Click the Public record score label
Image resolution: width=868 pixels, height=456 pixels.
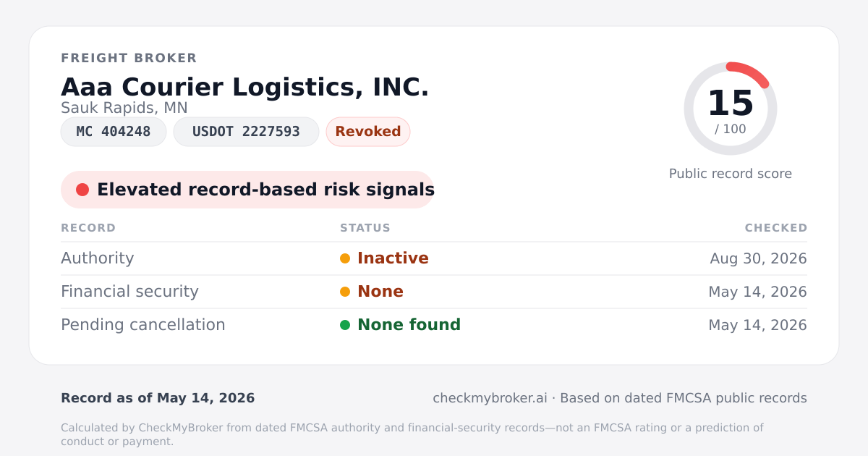coord(731,174)
